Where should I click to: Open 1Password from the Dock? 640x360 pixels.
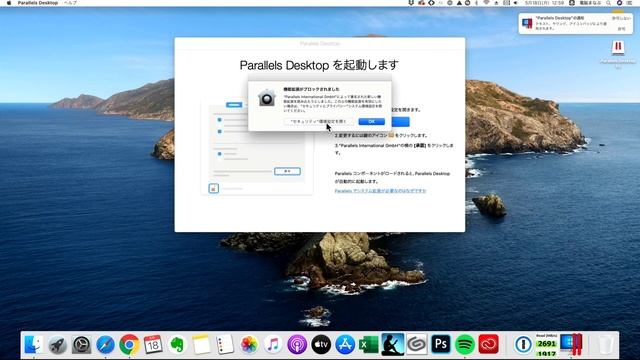coord(523,345)
